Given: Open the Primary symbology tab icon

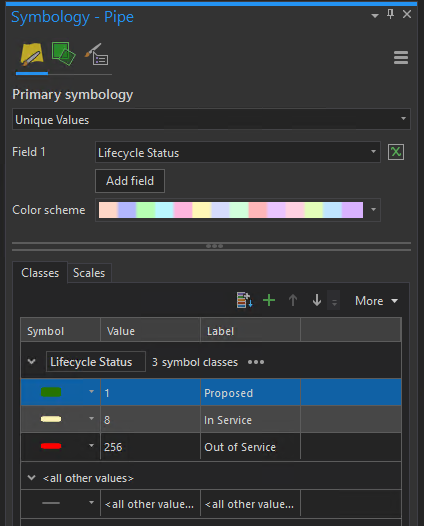Looking at the screenshot, I should [32, 54].
